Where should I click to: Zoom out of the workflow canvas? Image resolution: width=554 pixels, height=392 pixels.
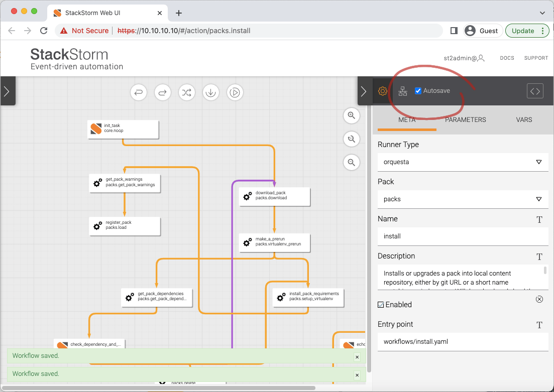tap(351, 163)
